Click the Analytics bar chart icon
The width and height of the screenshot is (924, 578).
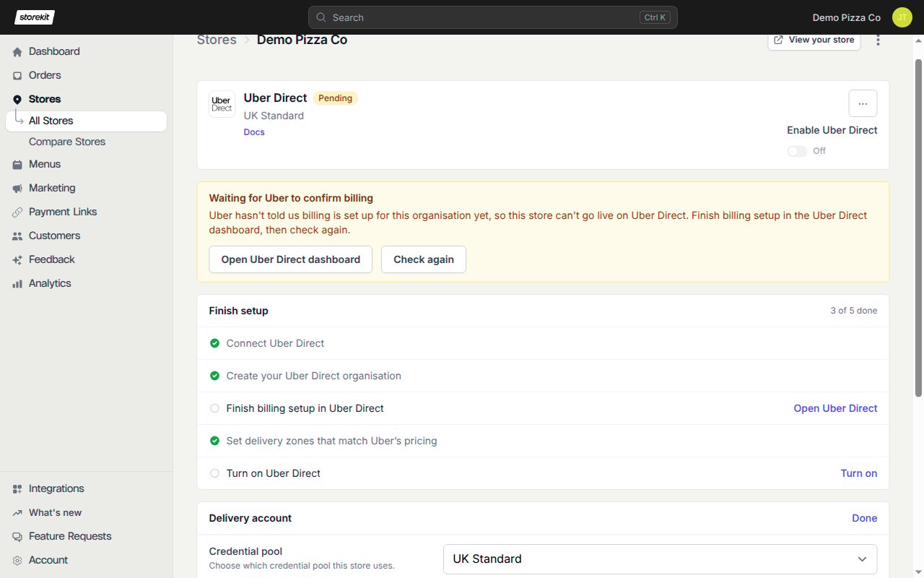pyautogui.click(x=17, y=284)
